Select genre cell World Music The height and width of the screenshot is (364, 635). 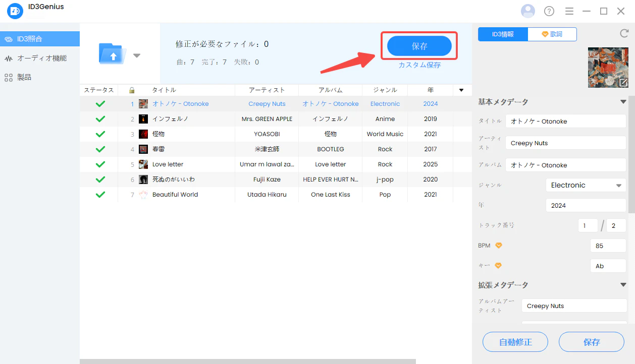[385, 134]
